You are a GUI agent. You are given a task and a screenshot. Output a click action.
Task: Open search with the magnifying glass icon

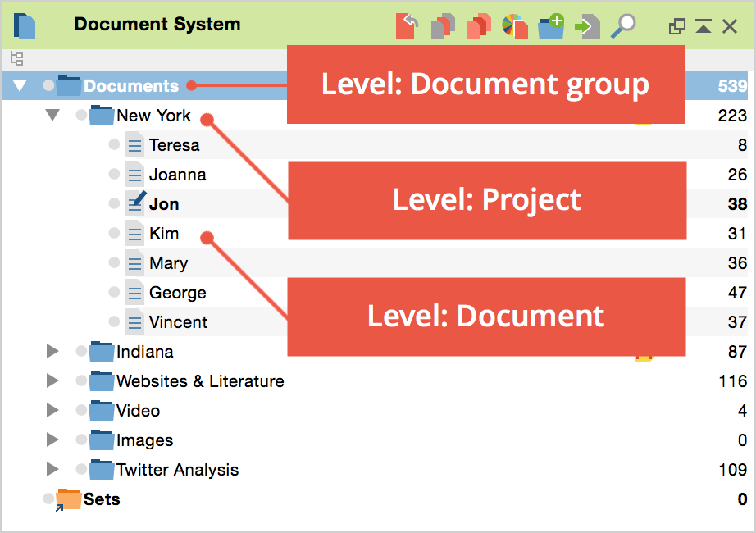tap(624, 26)
